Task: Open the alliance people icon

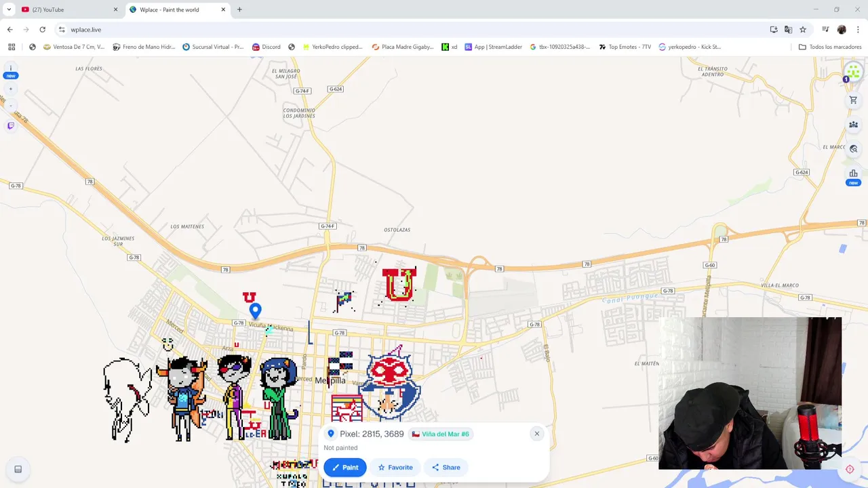Action: point(853,125)
